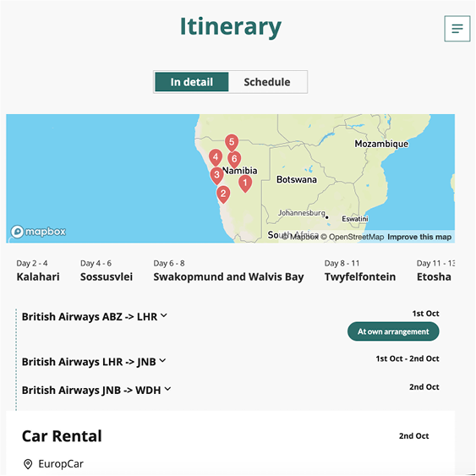Jump to Swakopmund and Walvis Bay stop
The width and height of the screenshot is (476, 476).
point(228,271)
